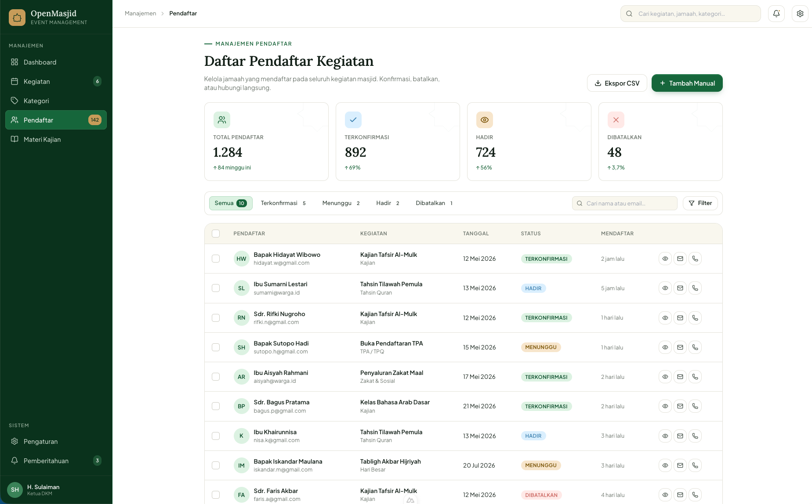
Task: Select all registrants with header checkbox
Action: 216,234
